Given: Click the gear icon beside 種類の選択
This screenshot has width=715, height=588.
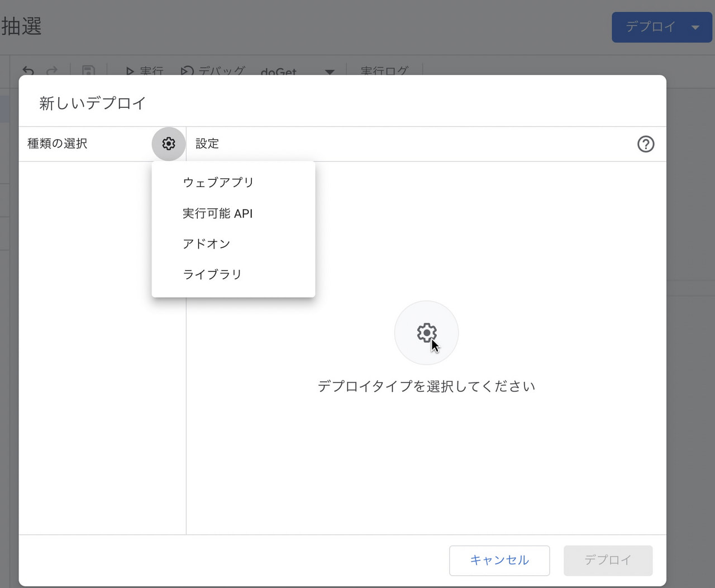Looking at the screenshot, I should pos(168,144).
